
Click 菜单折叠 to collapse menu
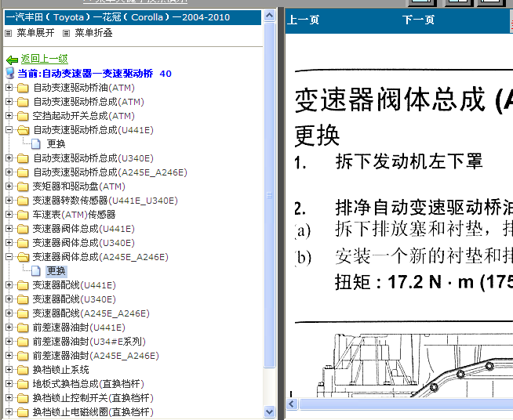pyautogui.click(x=93, y=33)
